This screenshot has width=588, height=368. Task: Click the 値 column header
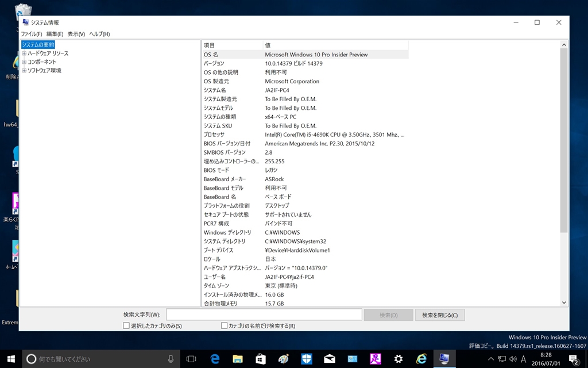[x=336, y=45]
